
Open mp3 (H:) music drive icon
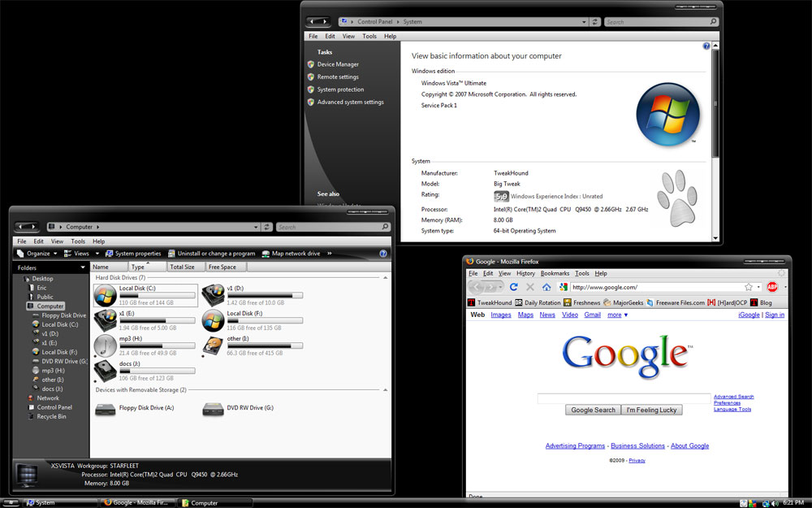pyautogui.click(x=105, y=345)
